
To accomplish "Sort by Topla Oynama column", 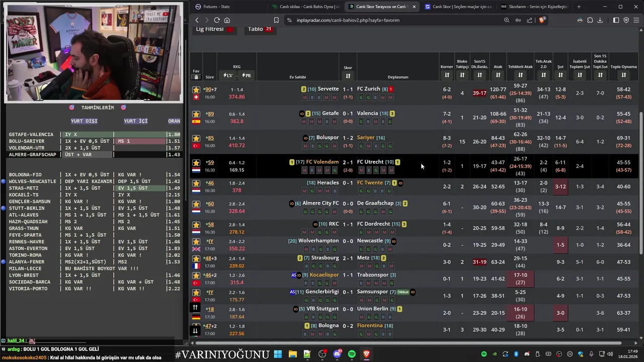I will pyautogui.click(x=623, y=75).
